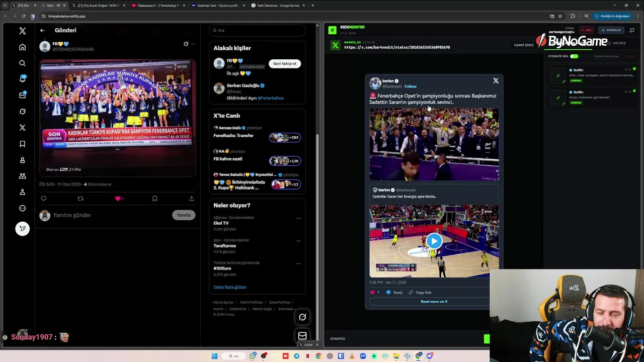Click the Tümünü Okundu Say button

coord(606,56)
